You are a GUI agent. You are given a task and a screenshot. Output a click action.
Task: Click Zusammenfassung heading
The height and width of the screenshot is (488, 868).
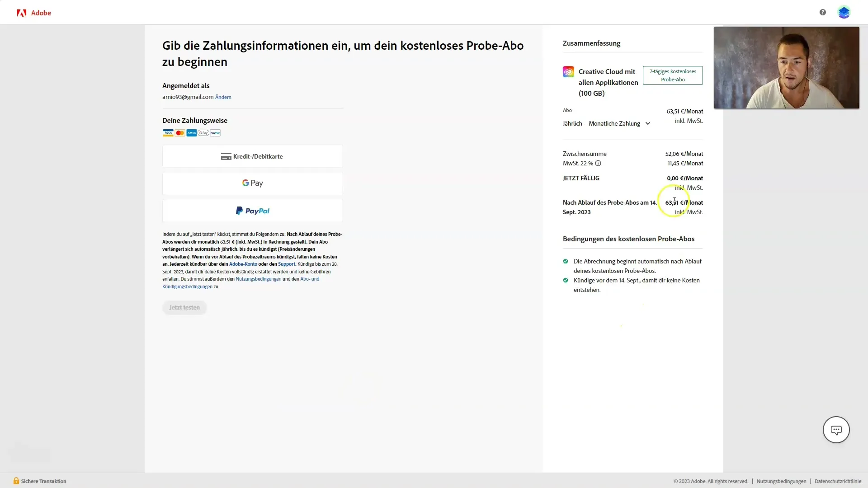pos(591,43)
